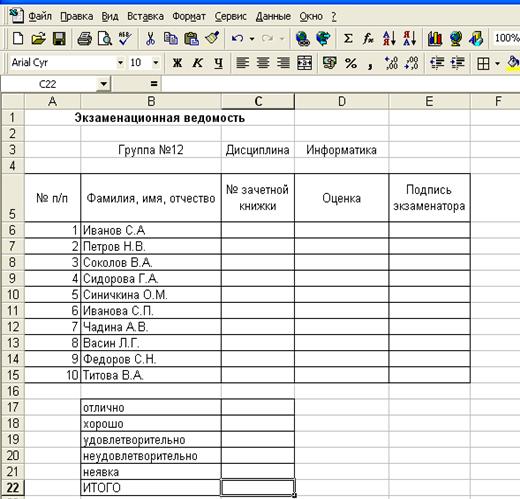
Task: Select cell 'ИТОГО'
Action: pyautogui.click(x=151, y=488)
